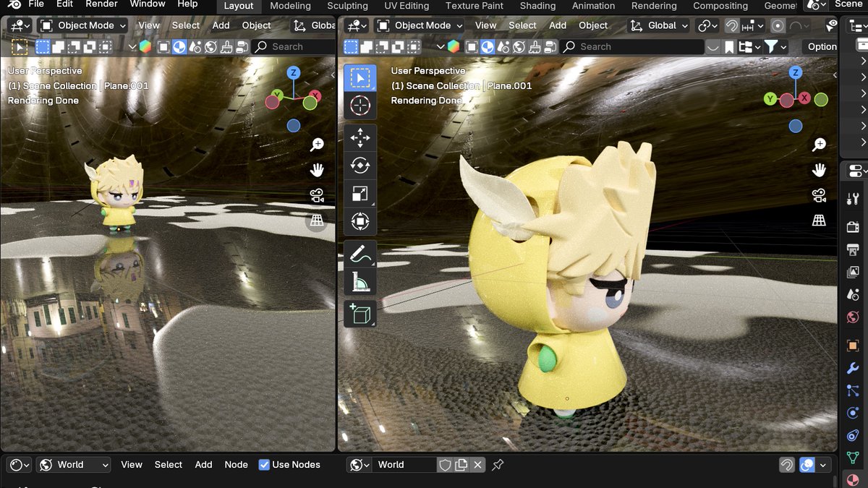Viewport: 868px width, 488px height.
Task: Open the Render menu
Action: click(101, 4)
